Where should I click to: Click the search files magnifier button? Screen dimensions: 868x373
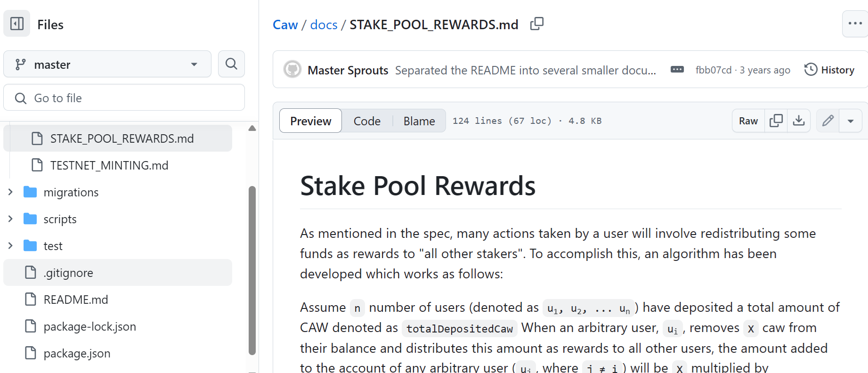click(x=231, y=64)
